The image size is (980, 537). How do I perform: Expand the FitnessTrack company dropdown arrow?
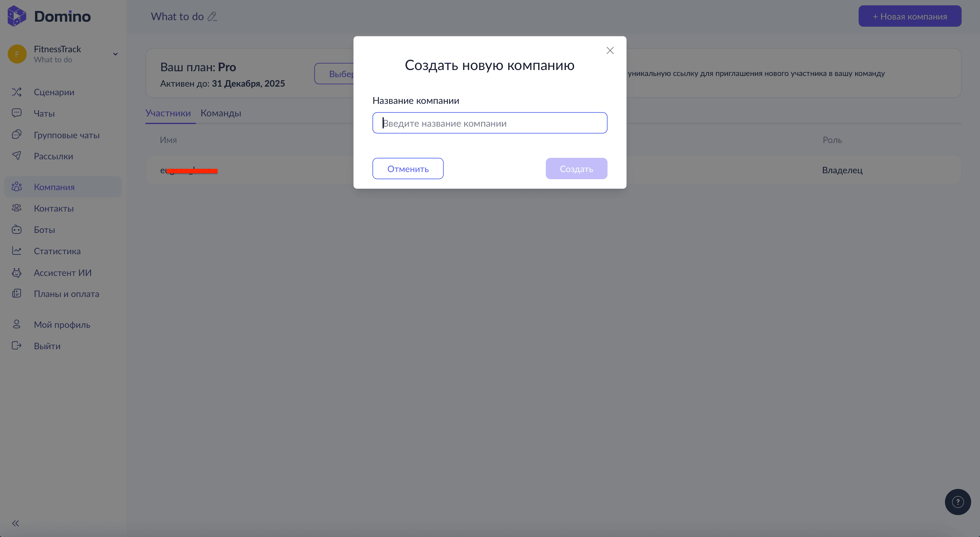(115, 54)
